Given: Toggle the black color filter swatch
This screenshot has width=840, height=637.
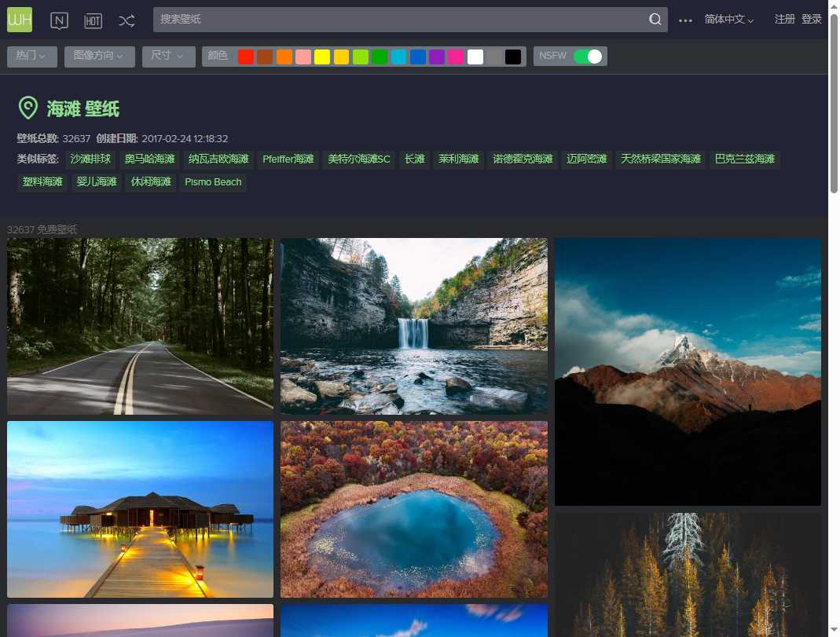Looking at the screenshot, I should point(512,56).
